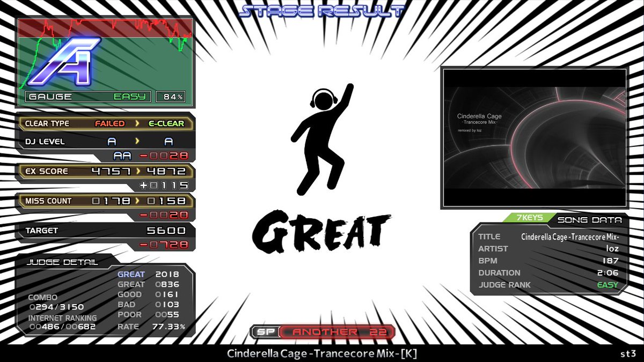This screenshot has width=644, height=362.
Task: Click the 7KEYS green tag
Action: click(530, 218)
